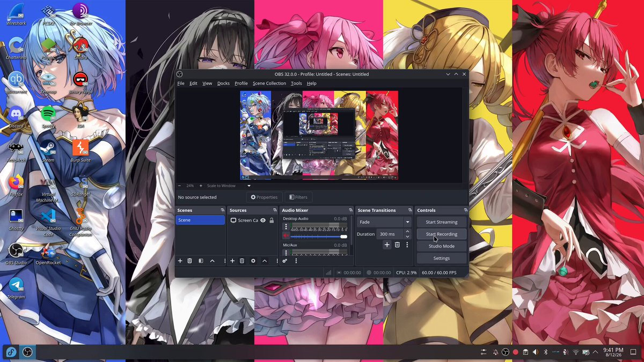Float the Audio Mixer dock panel
Screen dimensions: 644x362
tap(350, 210)
